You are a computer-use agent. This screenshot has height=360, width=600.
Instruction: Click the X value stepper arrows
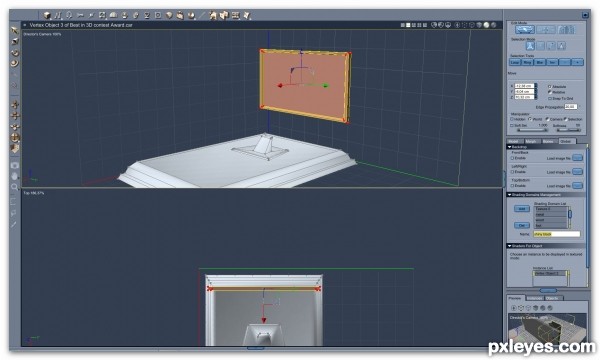tap(536, 86)
